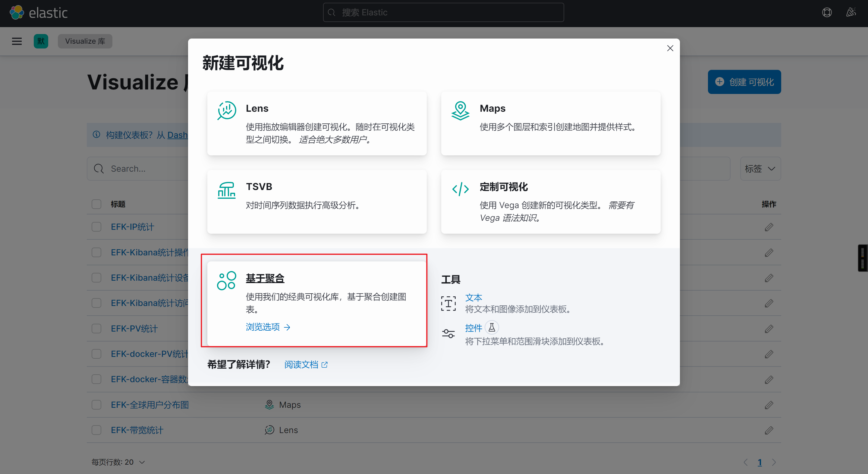Click the Dashboard link in the callout
868x474 pixels.
pyautogui.click(x=178, y=135)
